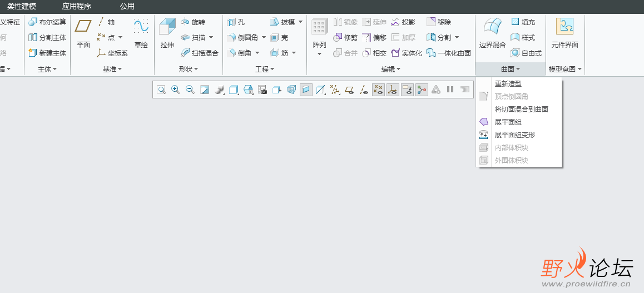Expand the 模型意图 model intent group
The image size is (644, 293).
coord(566,69)
